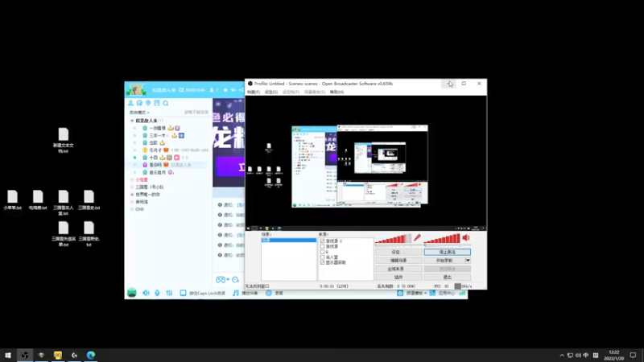Click the round record icon in YY bottom bar
644x362 pixels.
pyautogui.click(x=269, y=293)
